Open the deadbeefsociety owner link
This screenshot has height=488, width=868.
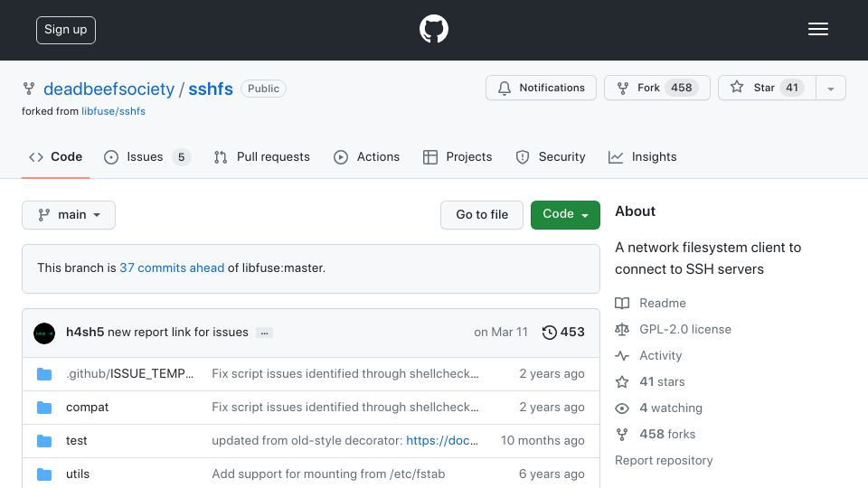point(108,89)
